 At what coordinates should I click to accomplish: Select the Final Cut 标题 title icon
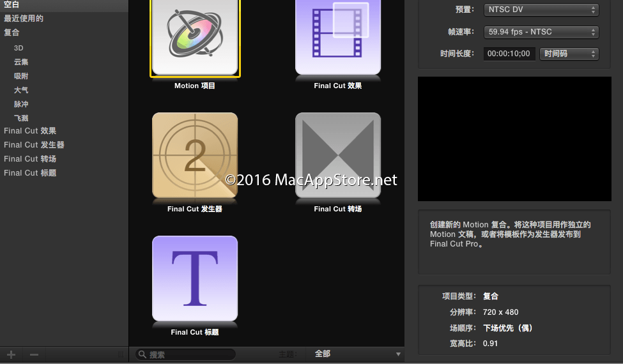click(x=195, y=278)
